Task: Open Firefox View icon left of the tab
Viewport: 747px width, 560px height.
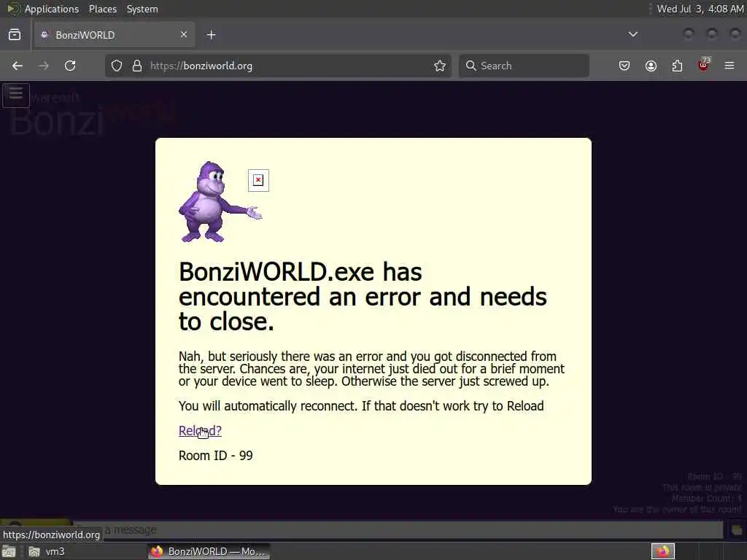Action: click(x=15, y=35)
